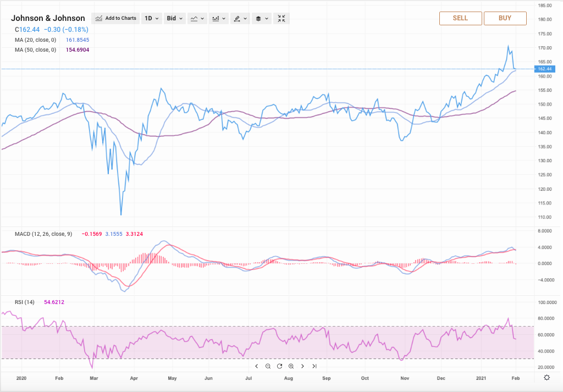Open chart settings gear icon

pyautogui.click(x=547, y=377)
